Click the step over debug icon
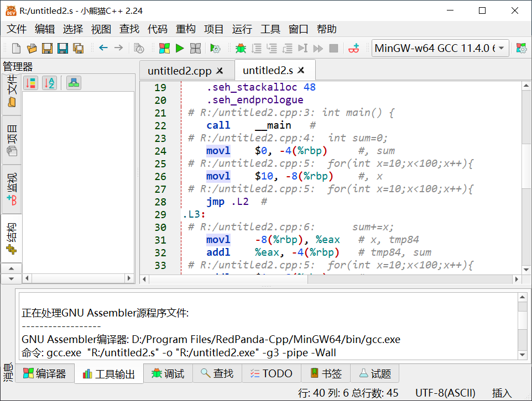The image size is (532, 401). point(257,49)
